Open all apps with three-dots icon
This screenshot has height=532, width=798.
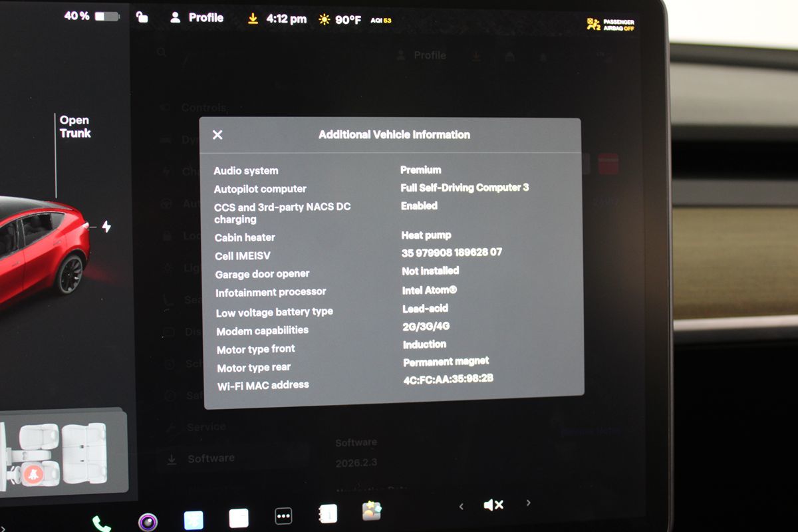[284, 516]
